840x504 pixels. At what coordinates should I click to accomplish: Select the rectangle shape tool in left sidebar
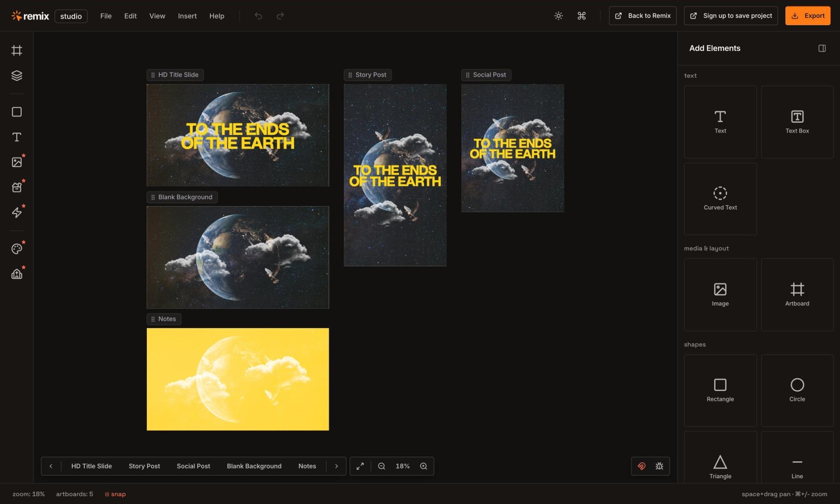[17, 112]
